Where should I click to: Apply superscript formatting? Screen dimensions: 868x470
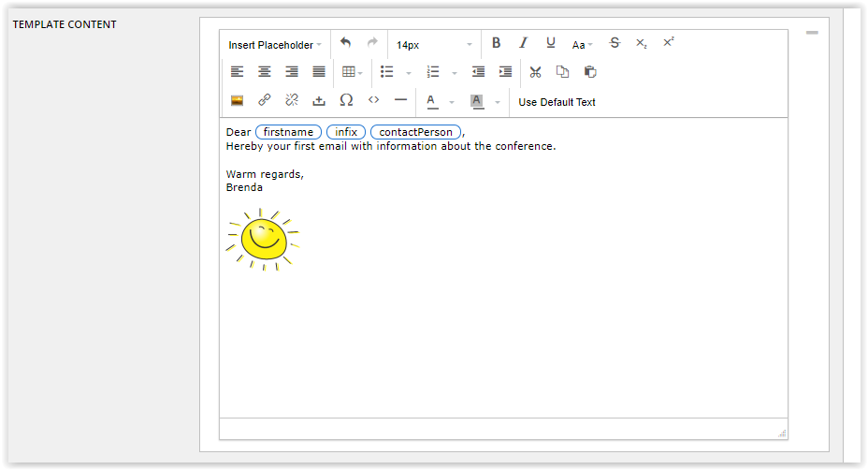click(668, 43)
